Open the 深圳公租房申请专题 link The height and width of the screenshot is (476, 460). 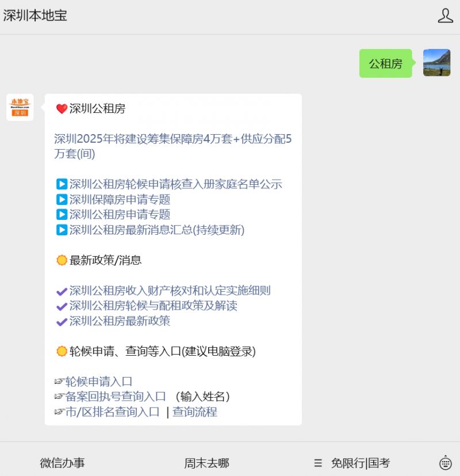[x=120, y=215]
